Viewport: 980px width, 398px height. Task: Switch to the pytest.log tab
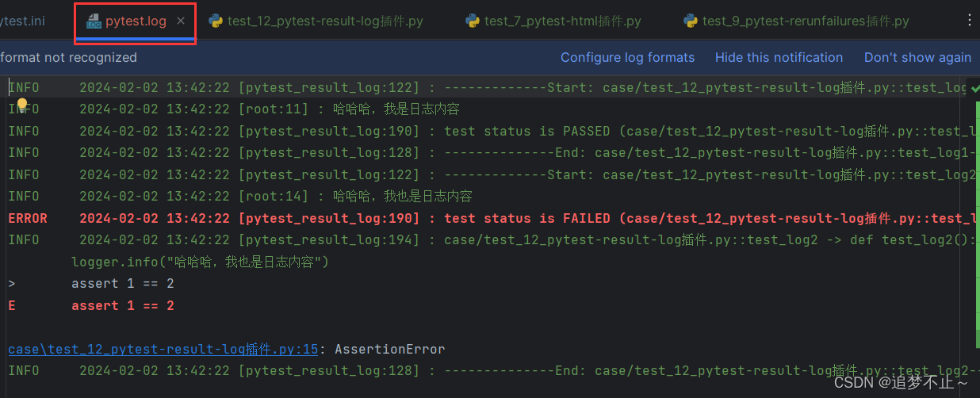(x=136, y=21)
